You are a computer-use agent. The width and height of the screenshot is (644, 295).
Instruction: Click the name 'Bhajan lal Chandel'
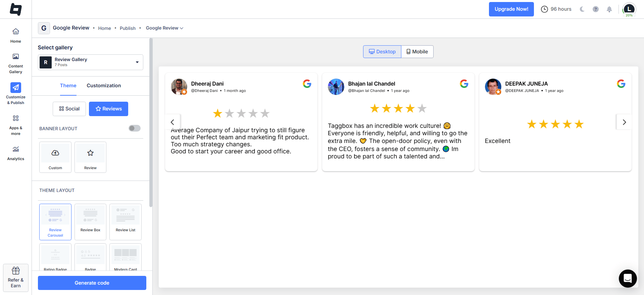click(x=371, y=84)
